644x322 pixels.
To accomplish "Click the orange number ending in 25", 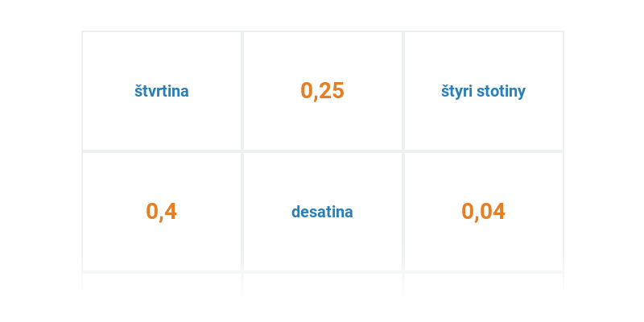I will pyautogui.click(x=323, y=91).
